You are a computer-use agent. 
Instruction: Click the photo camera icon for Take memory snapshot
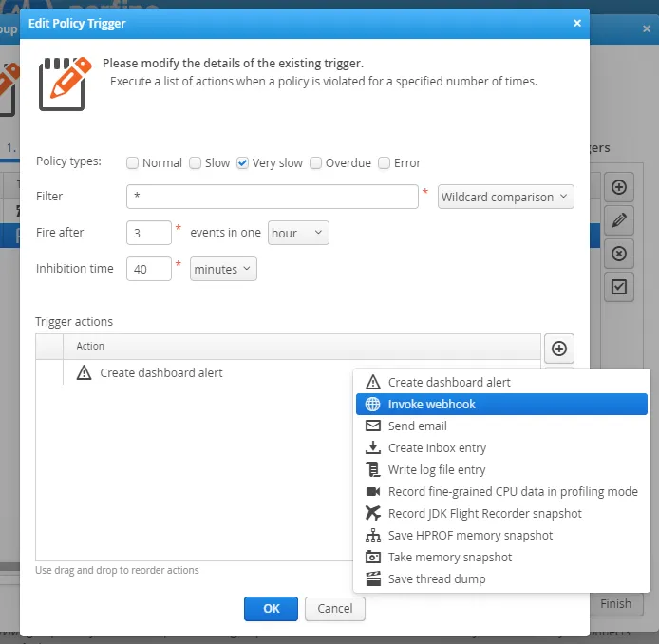click(373, 557)
